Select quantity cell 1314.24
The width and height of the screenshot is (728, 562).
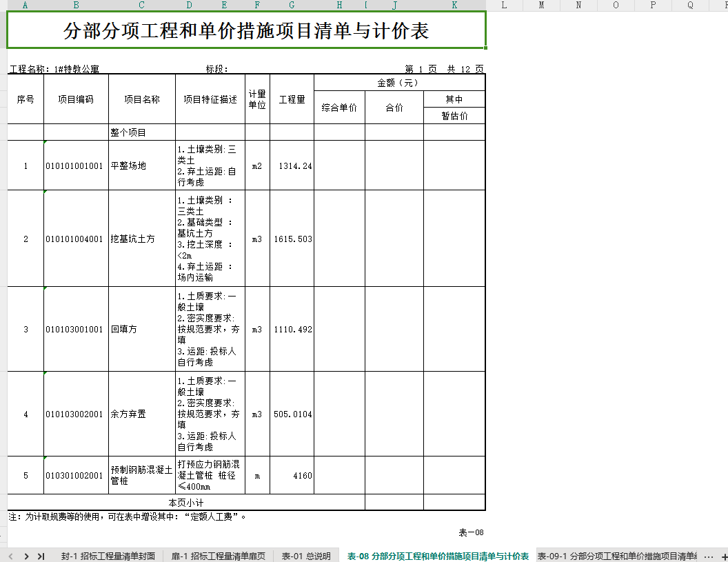(292, 165)
